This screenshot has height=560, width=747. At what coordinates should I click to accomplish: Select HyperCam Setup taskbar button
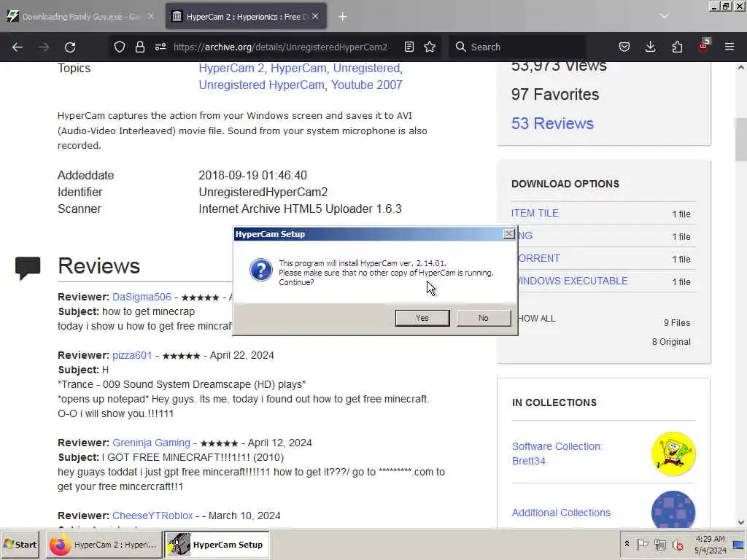pyautogui.click(x=217, y=545)
